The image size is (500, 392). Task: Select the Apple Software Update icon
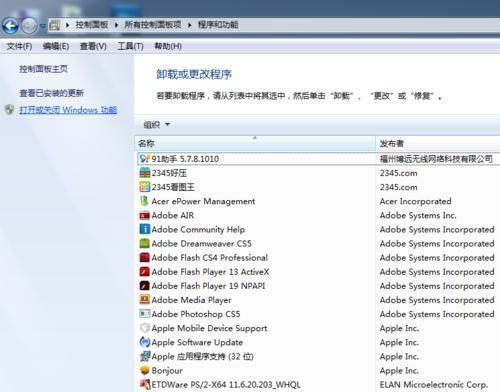click(145, 342)
